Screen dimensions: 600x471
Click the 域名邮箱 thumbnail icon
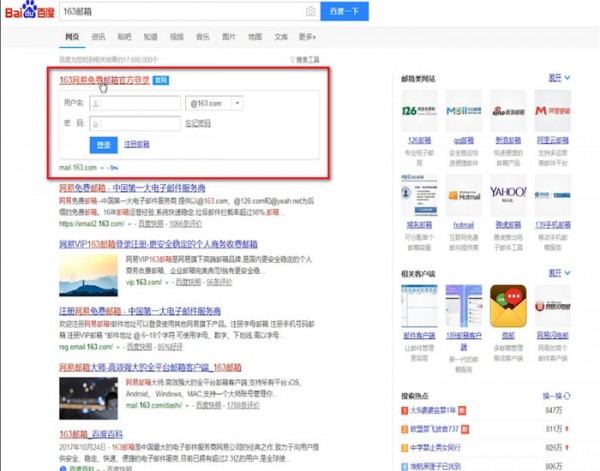pyautogui.click(x=419, y=196)
